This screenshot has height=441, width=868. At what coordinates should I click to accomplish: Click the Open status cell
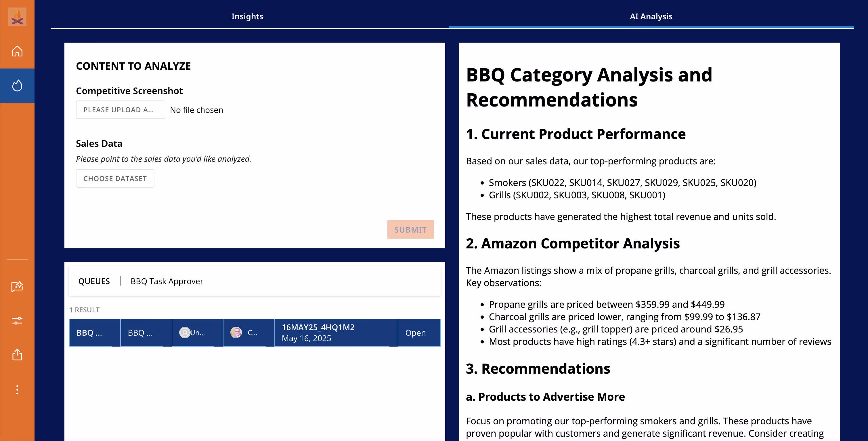[x=415, y=332]
